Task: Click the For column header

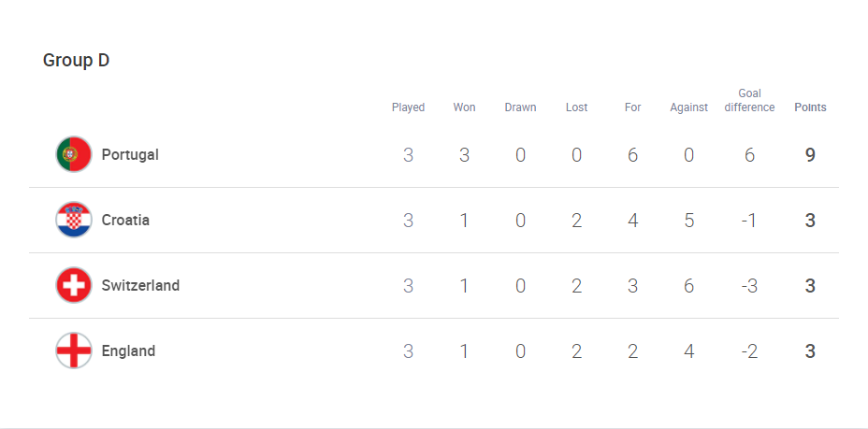Action: click(632, 107)
